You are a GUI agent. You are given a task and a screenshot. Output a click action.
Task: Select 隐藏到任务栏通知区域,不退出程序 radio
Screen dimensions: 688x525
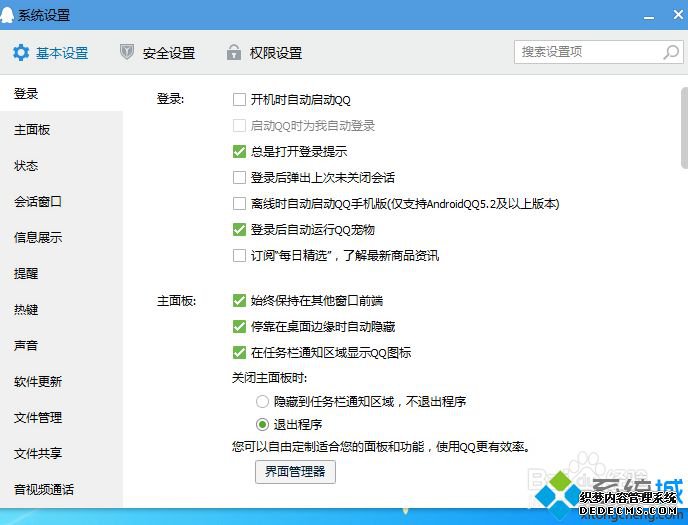pos(262,401)
